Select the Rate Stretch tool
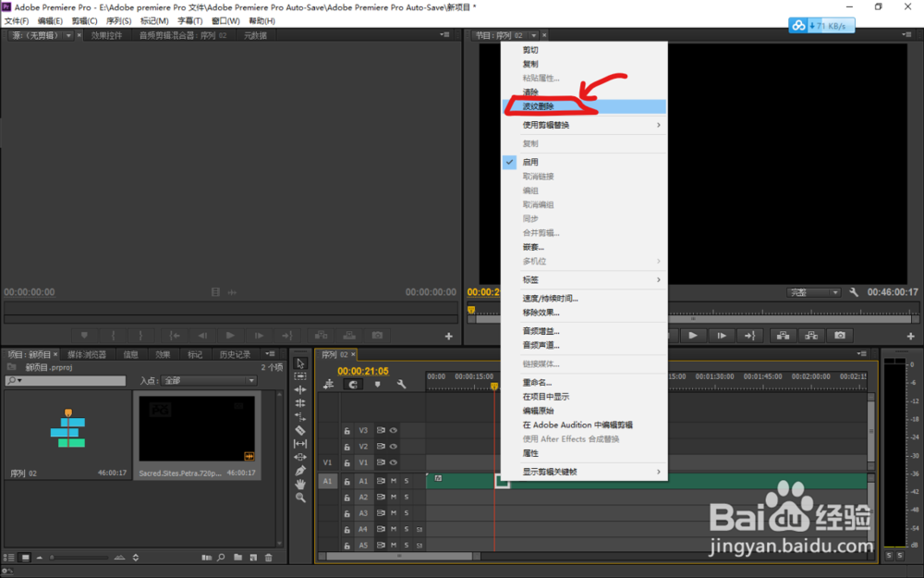Image resolution: width=924 pixels, height=578 pixels. pos(300,417)
